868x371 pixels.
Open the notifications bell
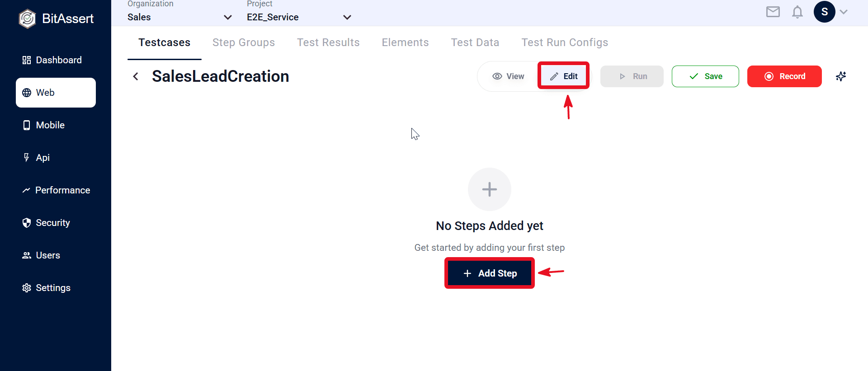[x=797, y=12]
